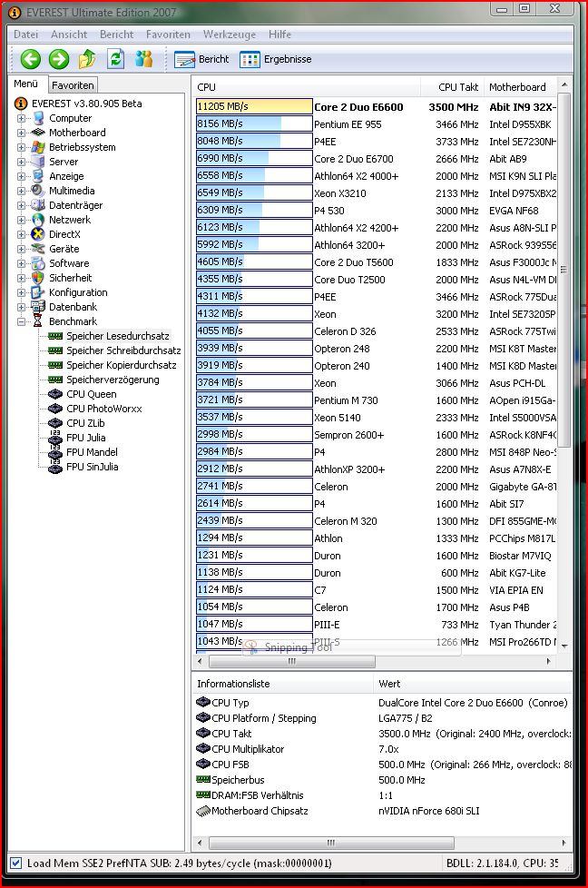Switch to the Favoriten tab
Viewport: 588px width, 888px height.
tap(73, 85)
